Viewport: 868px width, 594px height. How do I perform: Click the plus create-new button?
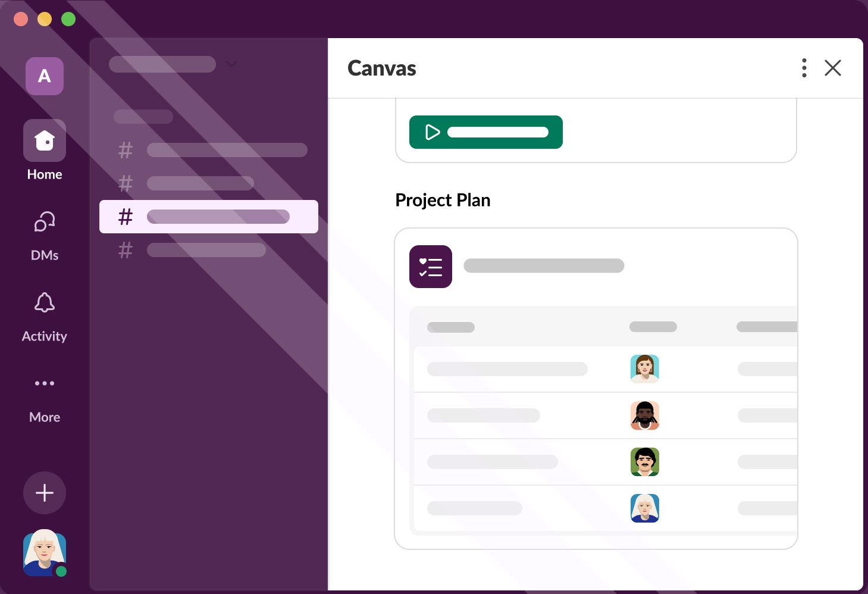45,493
